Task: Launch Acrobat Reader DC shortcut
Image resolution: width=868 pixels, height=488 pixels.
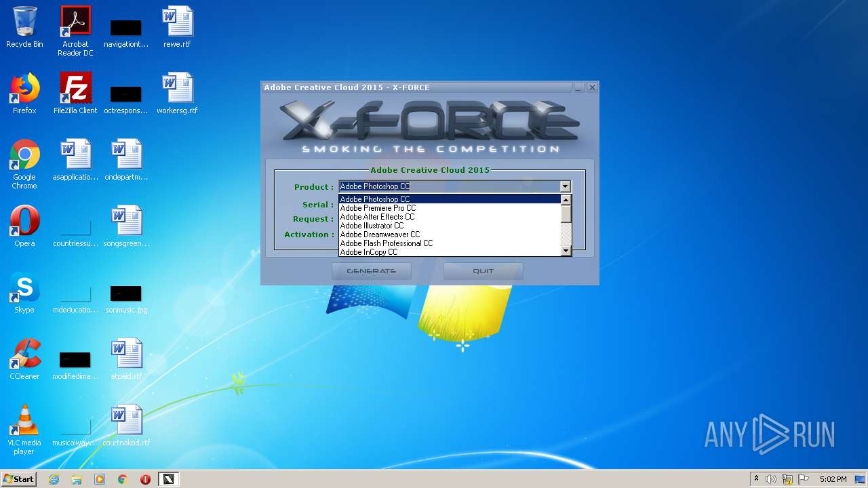Action: [x=75, y=32]
